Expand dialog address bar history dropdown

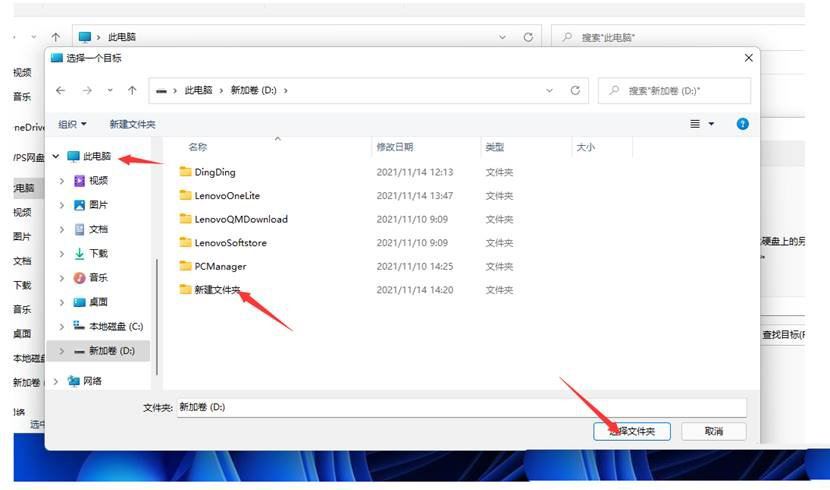[549, 90]
